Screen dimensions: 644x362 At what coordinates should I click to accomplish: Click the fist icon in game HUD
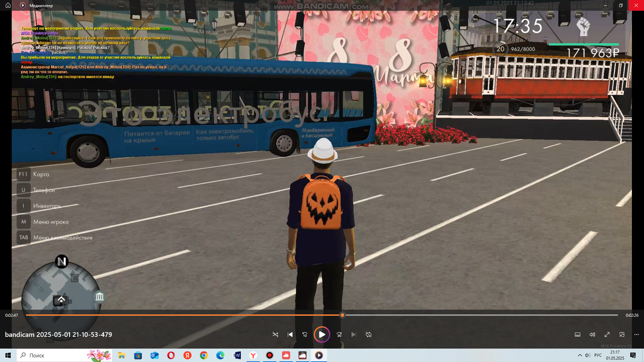(584, 27)
